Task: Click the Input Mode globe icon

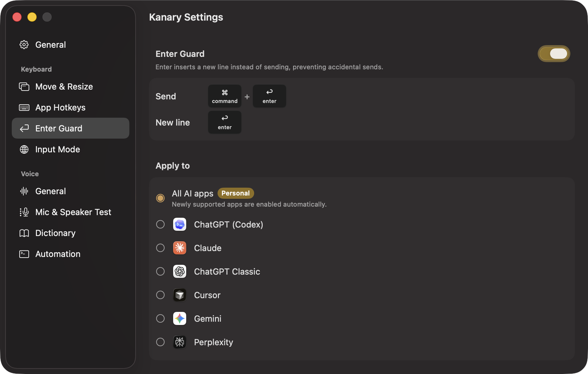Action: pyautogui.click(x=24, y=149)
